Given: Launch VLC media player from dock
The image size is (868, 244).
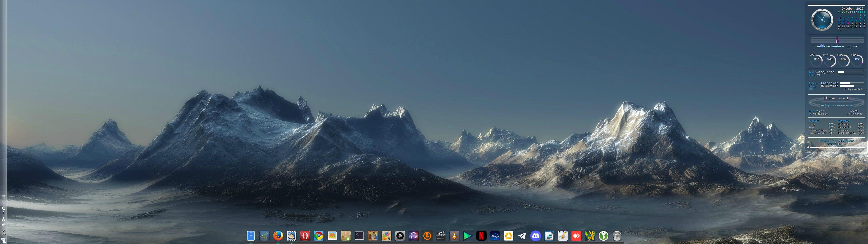Looking at the screenshot, I should point(454,236).
